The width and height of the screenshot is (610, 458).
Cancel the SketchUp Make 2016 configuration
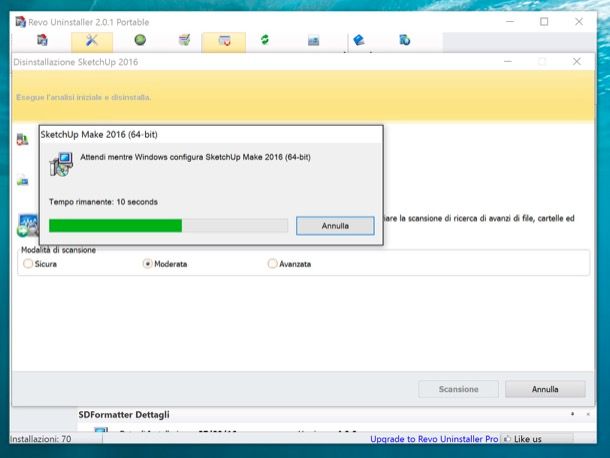click(x=335, y=226)
